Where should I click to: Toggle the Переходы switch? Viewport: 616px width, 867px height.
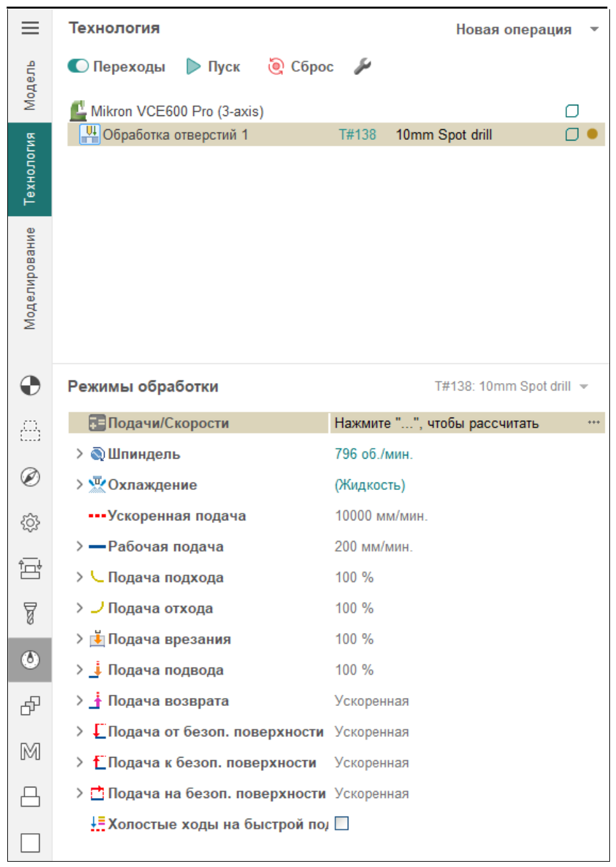coord(78,66)
